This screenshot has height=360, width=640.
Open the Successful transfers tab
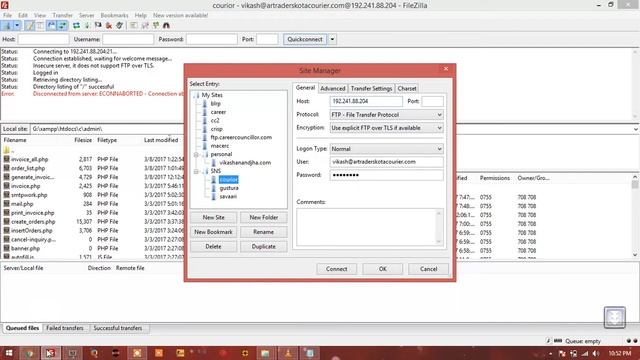[x=118, y=328]
